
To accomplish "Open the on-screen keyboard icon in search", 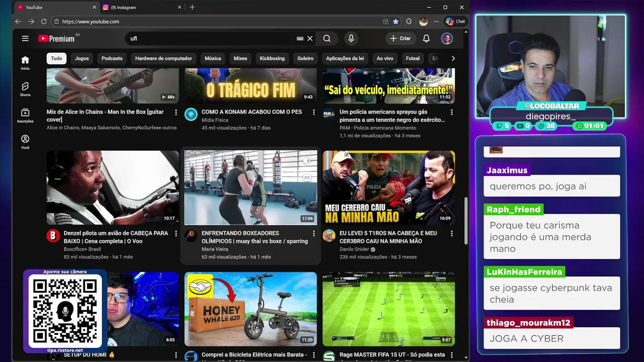I will click(300, 38).
